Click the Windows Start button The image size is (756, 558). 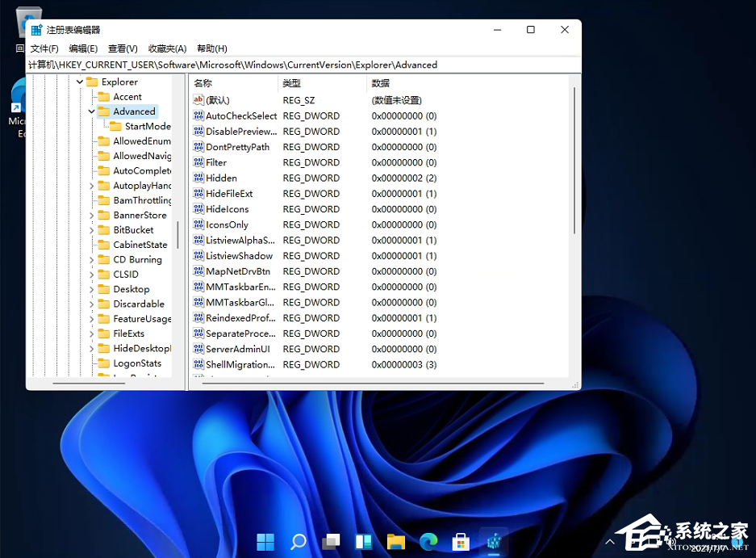click(x=265, y=542)
